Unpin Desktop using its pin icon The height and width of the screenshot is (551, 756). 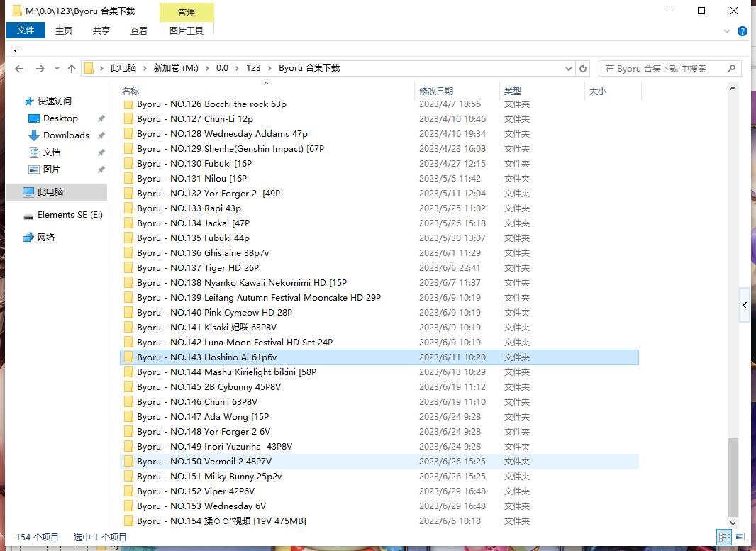coord(101,118)
